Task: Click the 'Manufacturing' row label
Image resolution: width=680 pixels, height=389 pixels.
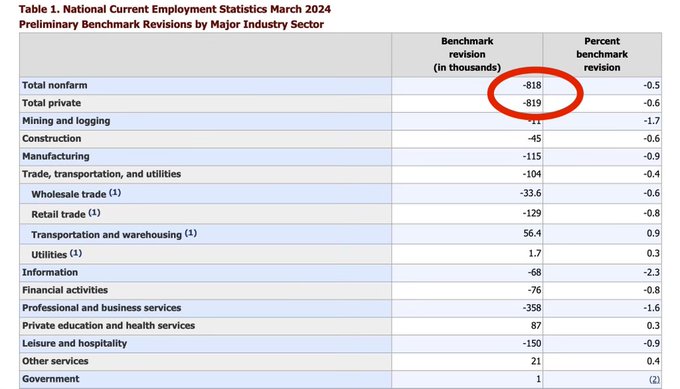Action: pyautogui.click(x=56, y=157)
